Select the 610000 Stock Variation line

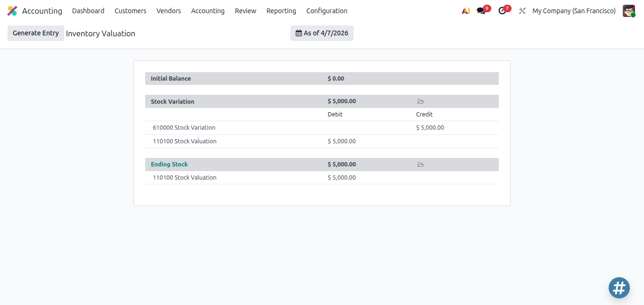click(x=322, y=128)
